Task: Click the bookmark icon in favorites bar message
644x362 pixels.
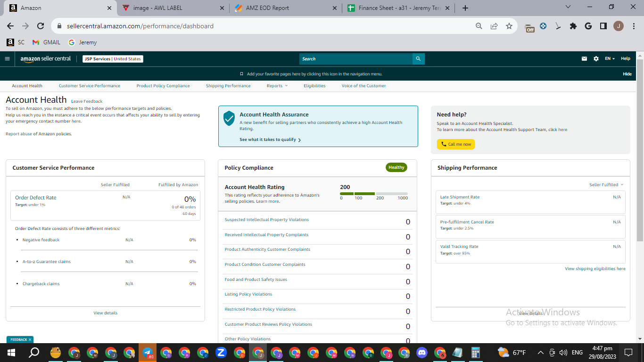Action: pos(241,74)
